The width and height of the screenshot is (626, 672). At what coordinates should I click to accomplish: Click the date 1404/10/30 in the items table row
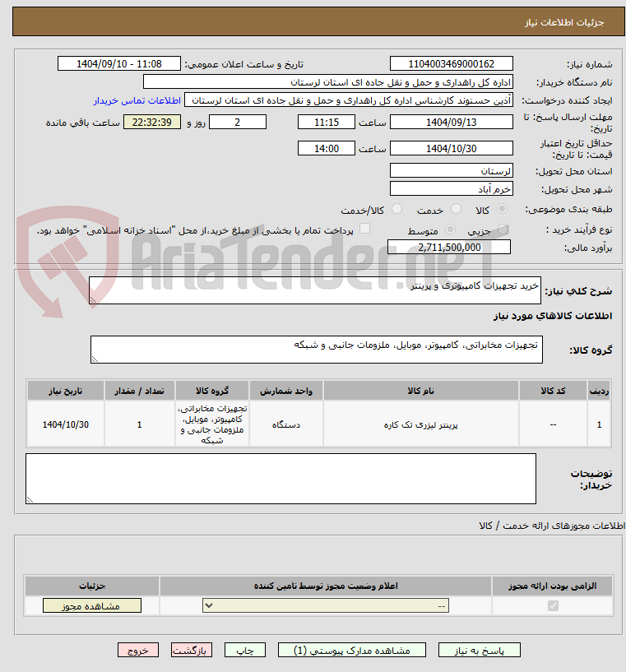tap(66, 424)
